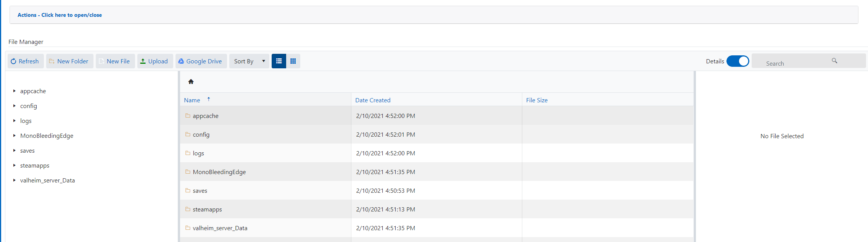Click the File Size column header

pos(537,100)
